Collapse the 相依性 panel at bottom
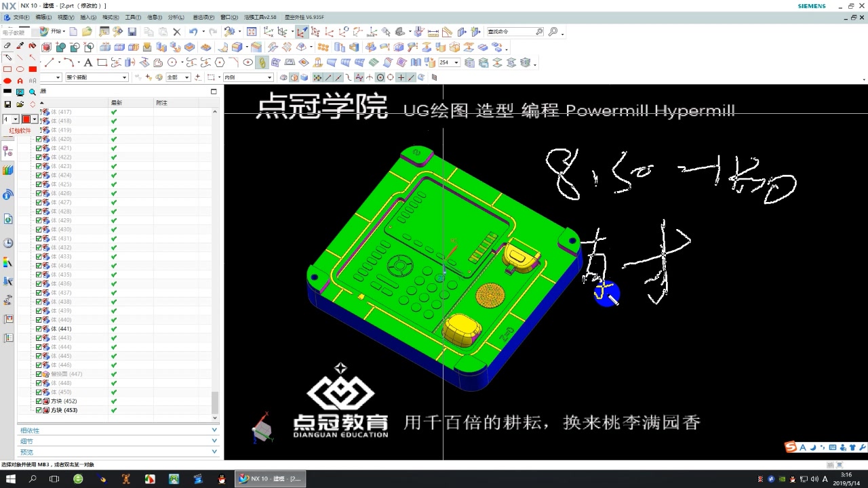Viewport: 868px width, 488px height. pyautogui.click(x=214, y=430)
